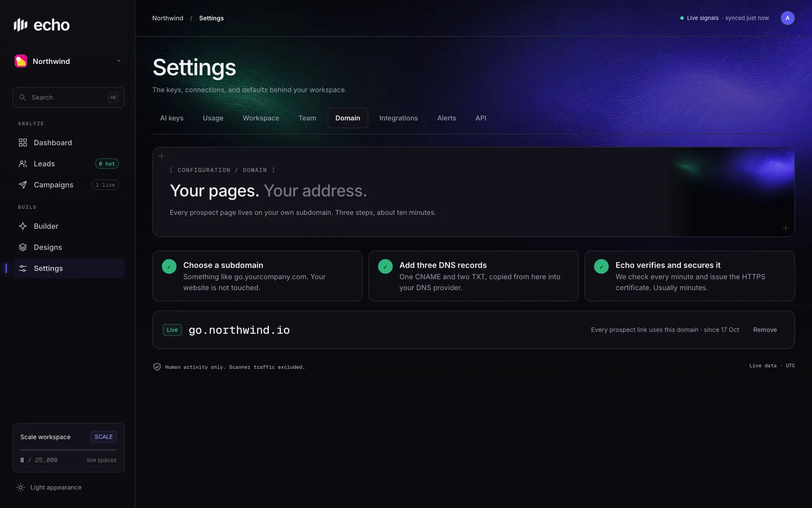The height and width of the screenshot is (508, 812).
Task: Switch to the Team tab
Action: tap(307, 118)
